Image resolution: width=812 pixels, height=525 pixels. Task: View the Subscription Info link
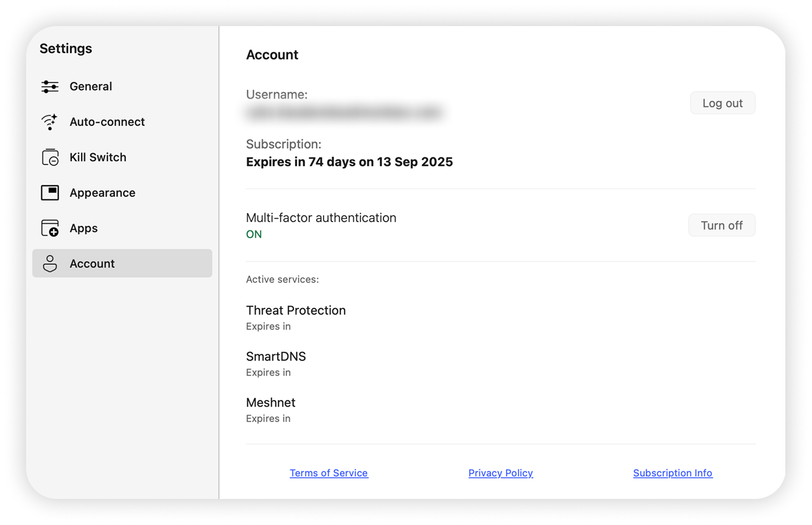(x=672, y=473)
